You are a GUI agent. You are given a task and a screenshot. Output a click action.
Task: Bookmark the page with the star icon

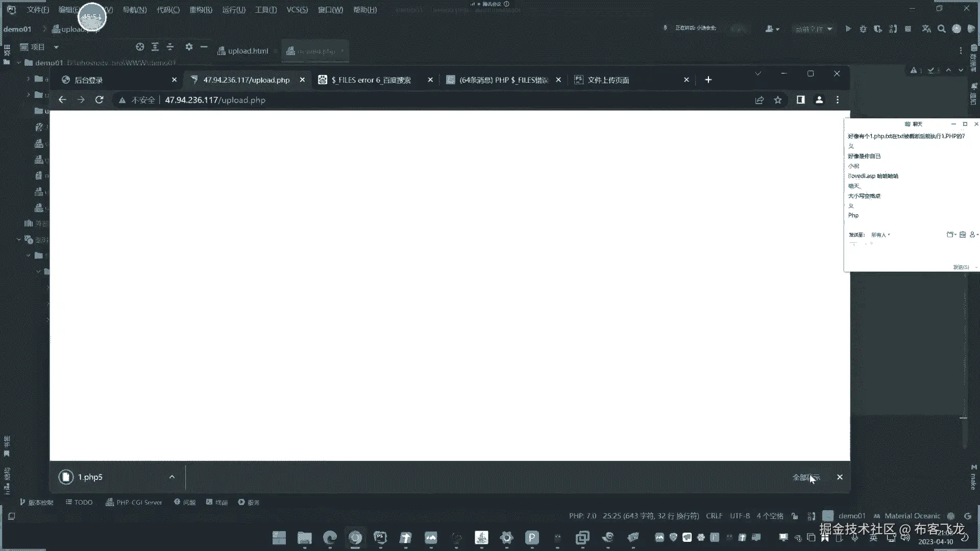point(777,100)
